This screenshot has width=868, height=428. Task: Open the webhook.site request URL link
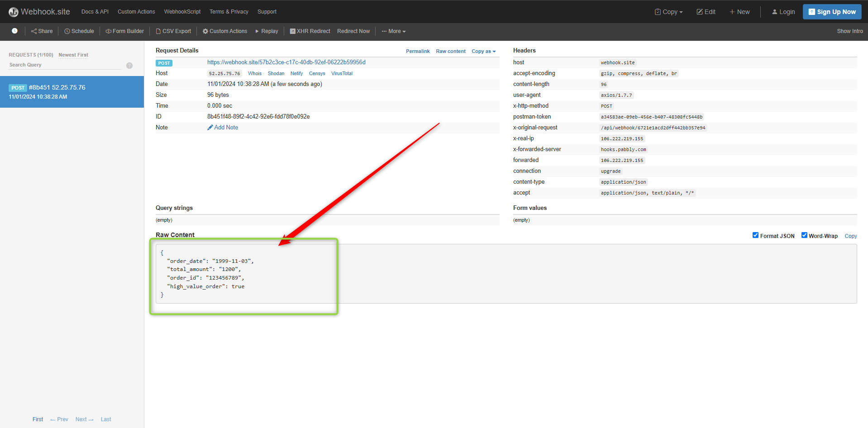point(286,62)
